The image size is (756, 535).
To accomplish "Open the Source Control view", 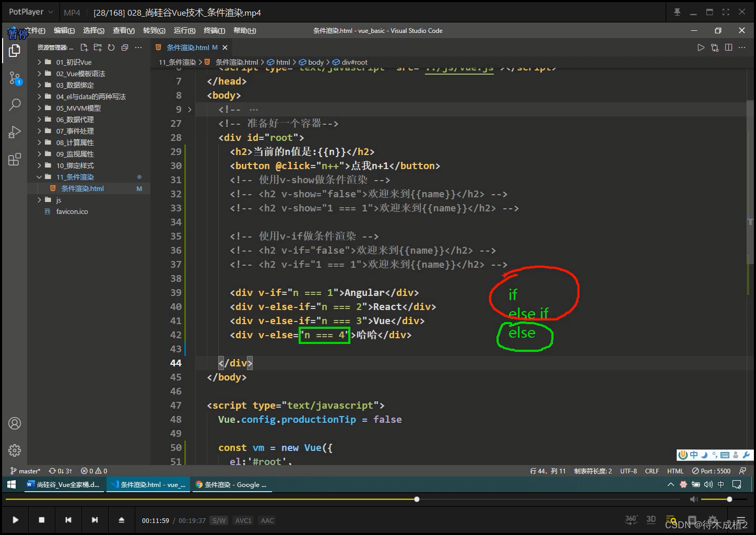I will click(x=15, y=78).
